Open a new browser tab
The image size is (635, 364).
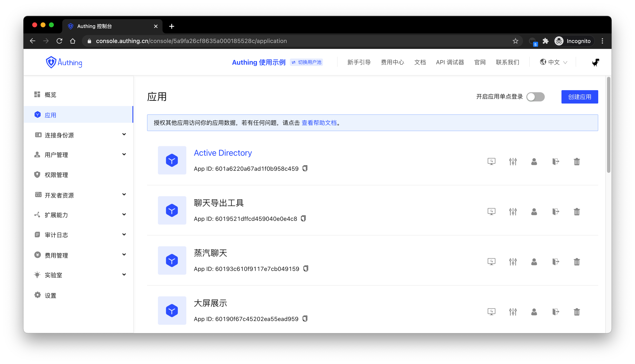point(172,26)
